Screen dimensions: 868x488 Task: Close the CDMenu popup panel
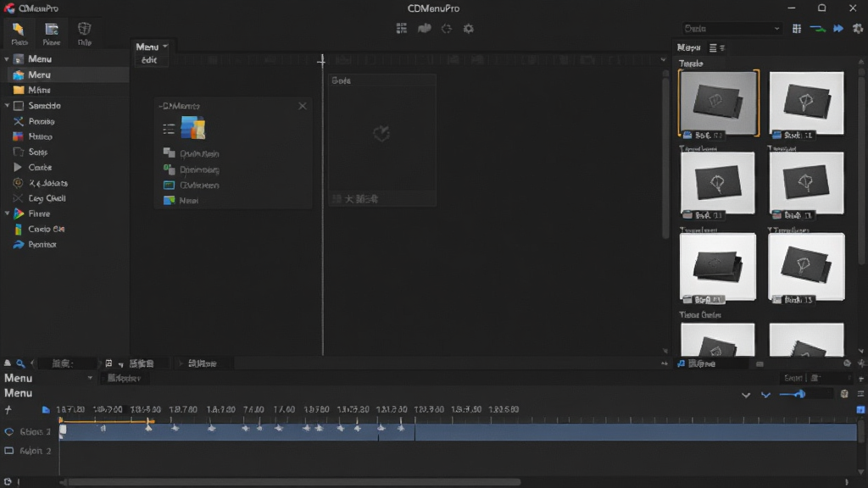(x=303, y=106)
